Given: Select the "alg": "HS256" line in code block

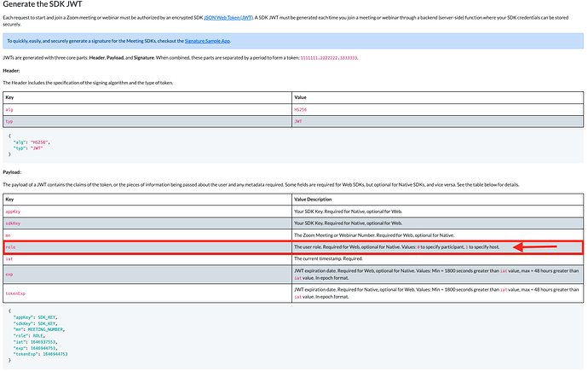Looking at the screenshot, I should click(32, 142).
